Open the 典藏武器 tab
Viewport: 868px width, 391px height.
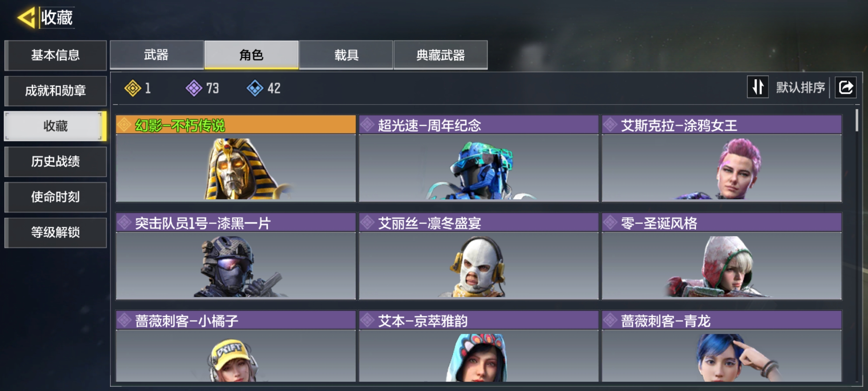click(x=441, y=55)
